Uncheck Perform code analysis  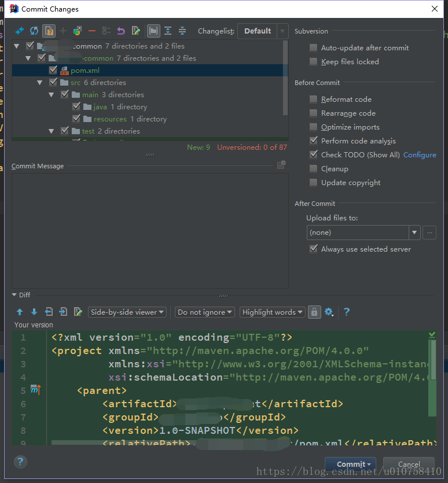313,141
